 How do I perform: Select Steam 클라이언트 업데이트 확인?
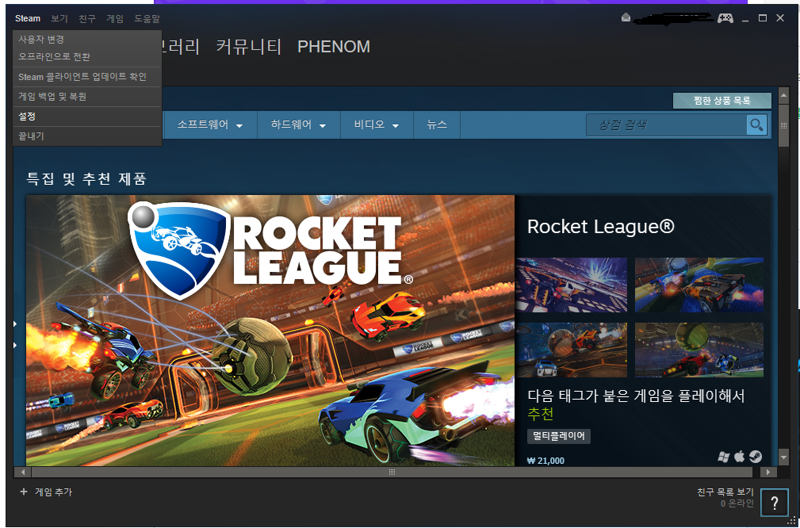coord(87,77)
